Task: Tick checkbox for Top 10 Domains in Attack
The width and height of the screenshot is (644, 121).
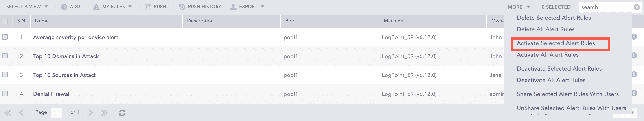Action: (5, 56)
